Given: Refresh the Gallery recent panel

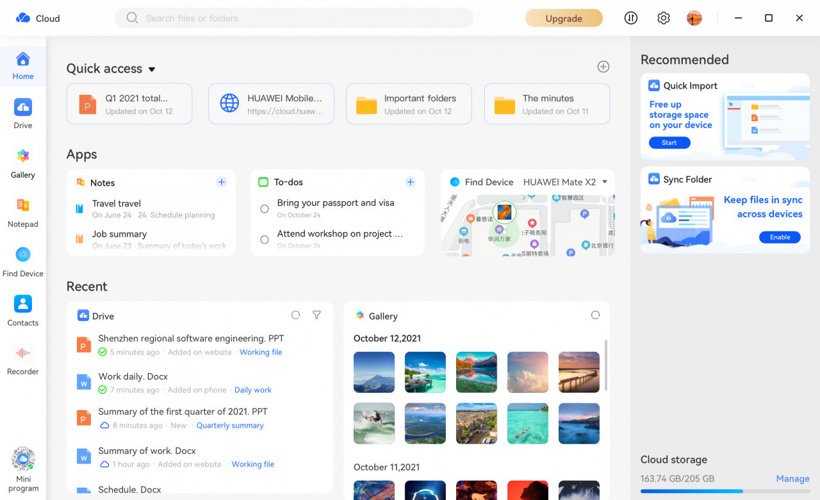Looking at the screenshot, I should tap(595, 315).
